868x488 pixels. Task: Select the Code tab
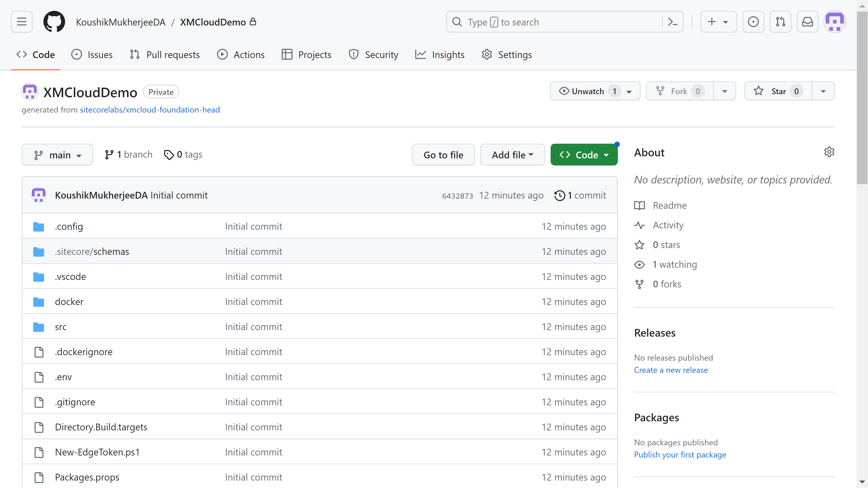click(36, 54)
